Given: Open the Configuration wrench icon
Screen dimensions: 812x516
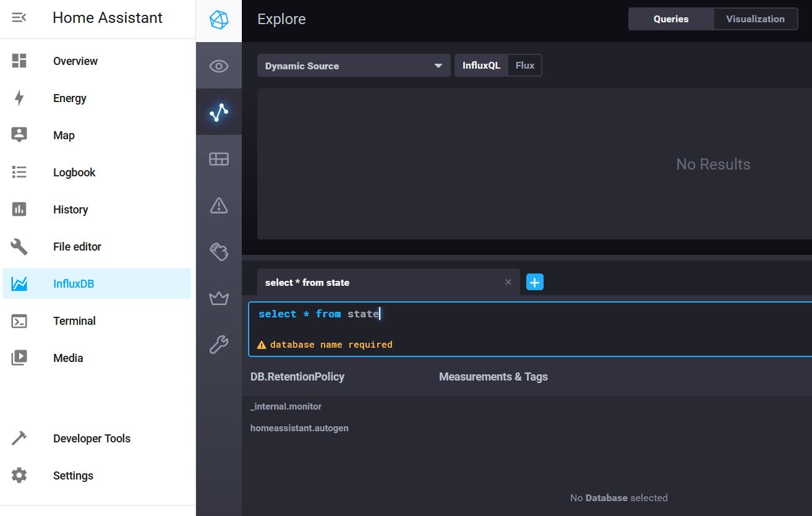Looking at the screenshot, I should [x=219, y=345].
